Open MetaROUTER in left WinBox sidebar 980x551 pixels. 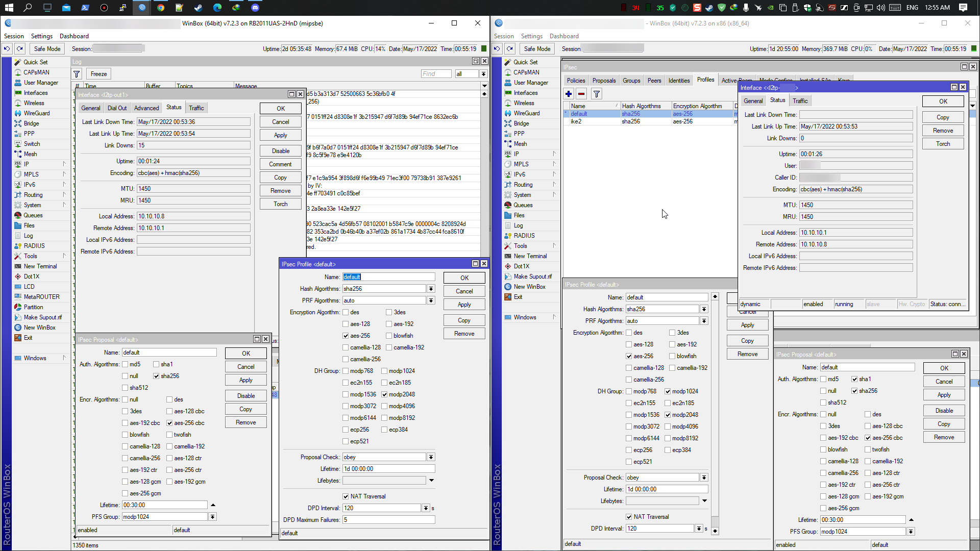coord(41,297)
